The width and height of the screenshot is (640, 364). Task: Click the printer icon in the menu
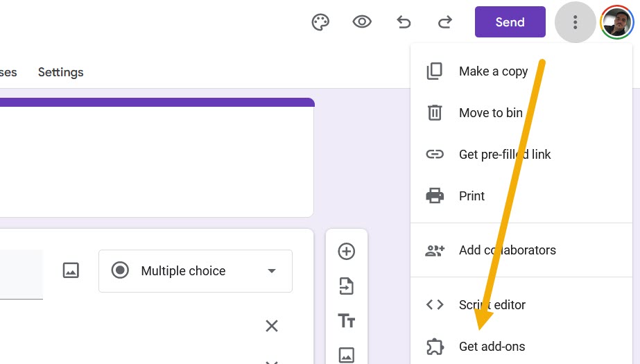[x=434, y=196]
